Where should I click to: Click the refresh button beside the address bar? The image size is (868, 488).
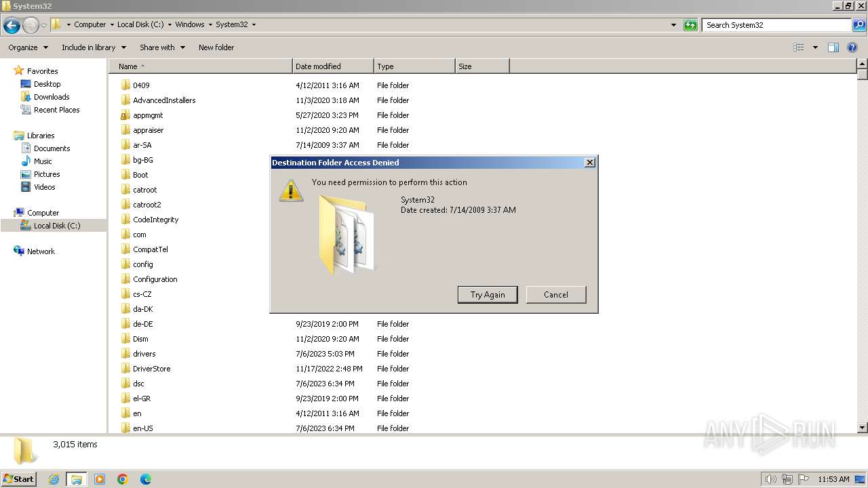point(690,25)
